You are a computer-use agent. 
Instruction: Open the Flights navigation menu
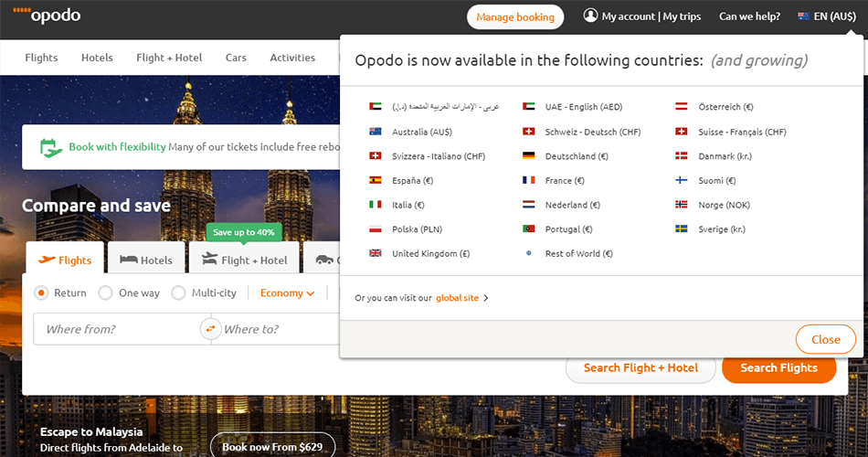tap(41, 58)
